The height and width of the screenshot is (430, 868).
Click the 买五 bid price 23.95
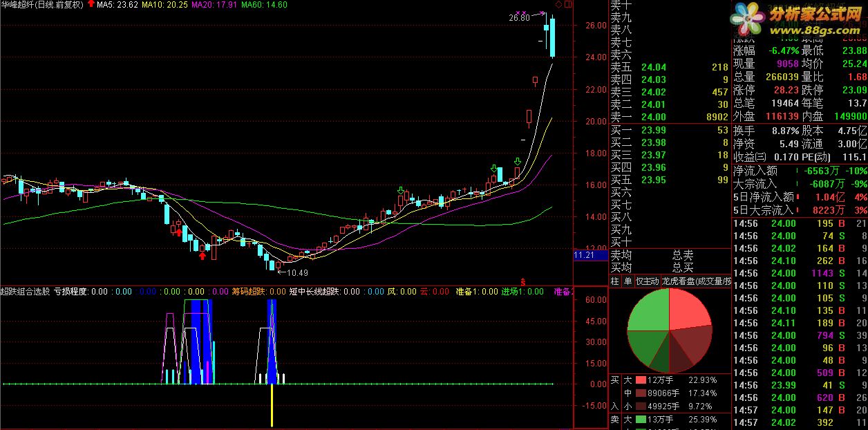pyautogui.click(x=653, y=180)
